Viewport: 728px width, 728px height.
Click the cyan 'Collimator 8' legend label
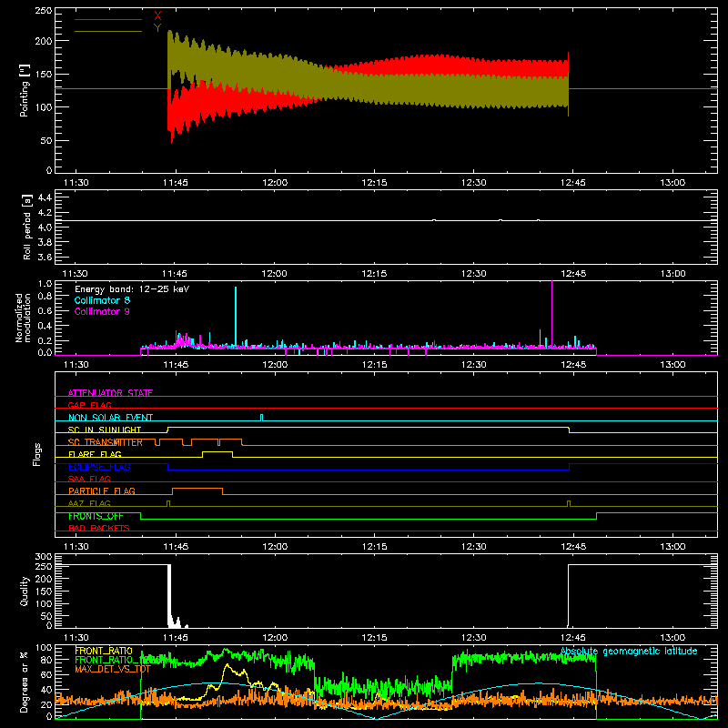pyautogui.click(x=102, y=300)
